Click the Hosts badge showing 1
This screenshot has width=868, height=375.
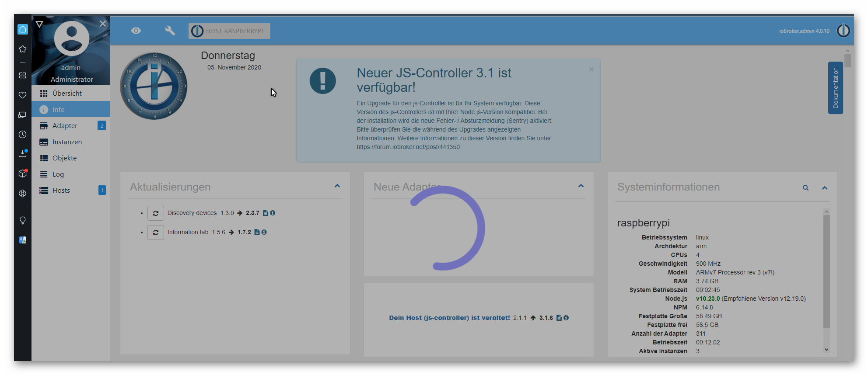coord(102,190)
